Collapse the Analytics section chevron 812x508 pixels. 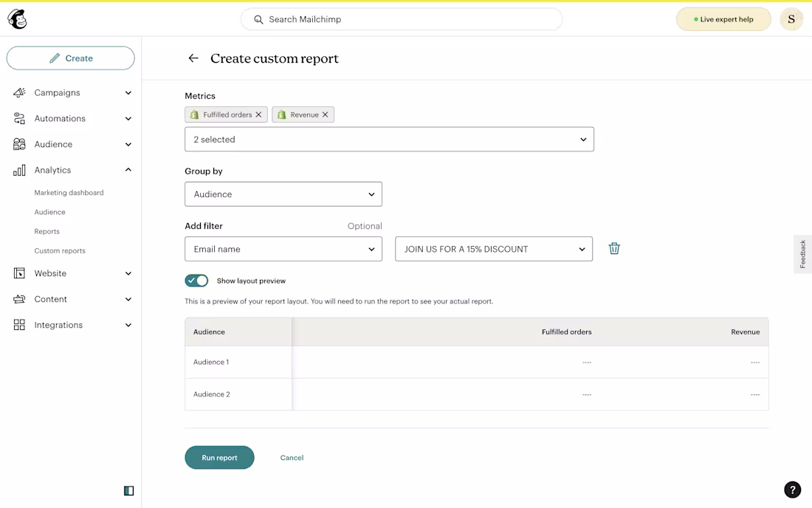(128, 170)
